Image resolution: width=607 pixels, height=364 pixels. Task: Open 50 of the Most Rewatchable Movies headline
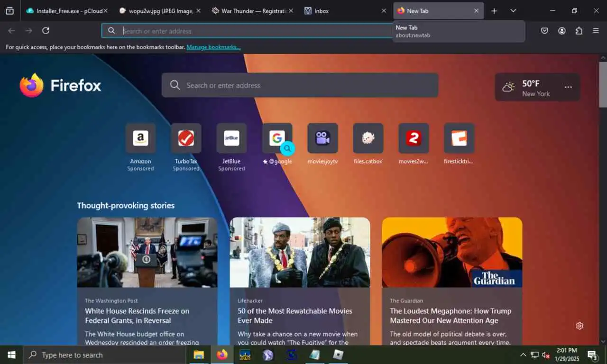[x=295, y=316]
